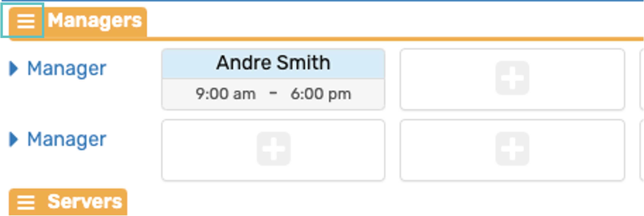
Task: Open the second Manager position link
Action: tap(67, 139)
